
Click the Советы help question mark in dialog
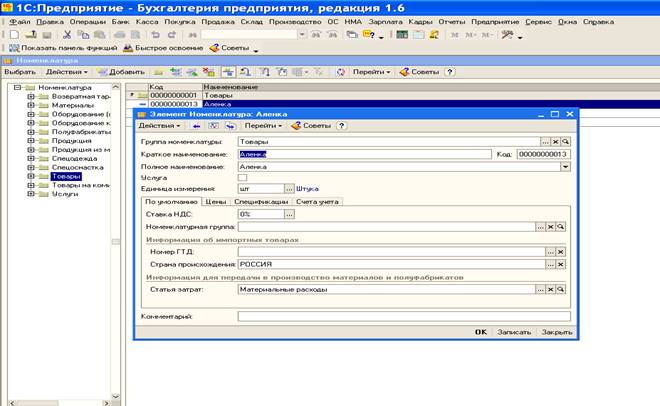(x=342, y=126)
